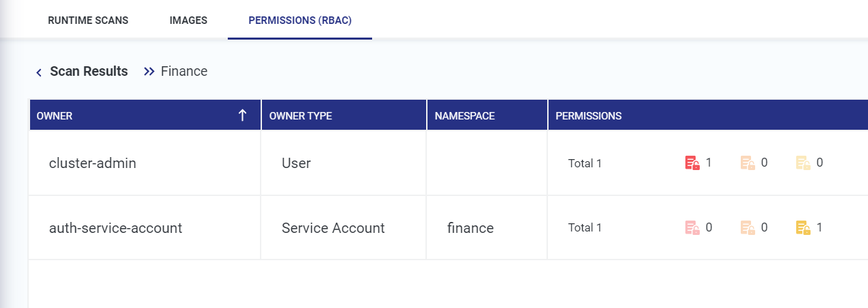Open the Images tab
Image resolution: width=868 pixels, height=308 pixels.
(188, 20)
